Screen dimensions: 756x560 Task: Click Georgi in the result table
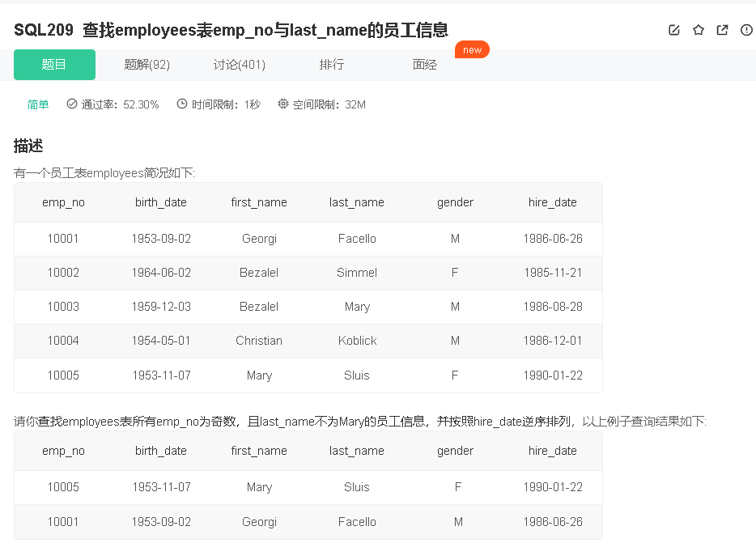pos(259,523)
